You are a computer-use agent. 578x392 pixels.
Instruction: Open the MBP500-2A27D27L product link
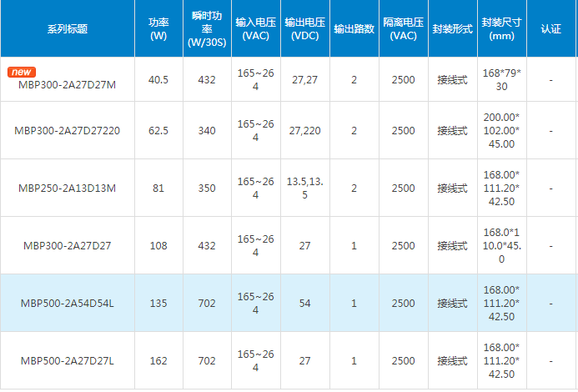68,361
